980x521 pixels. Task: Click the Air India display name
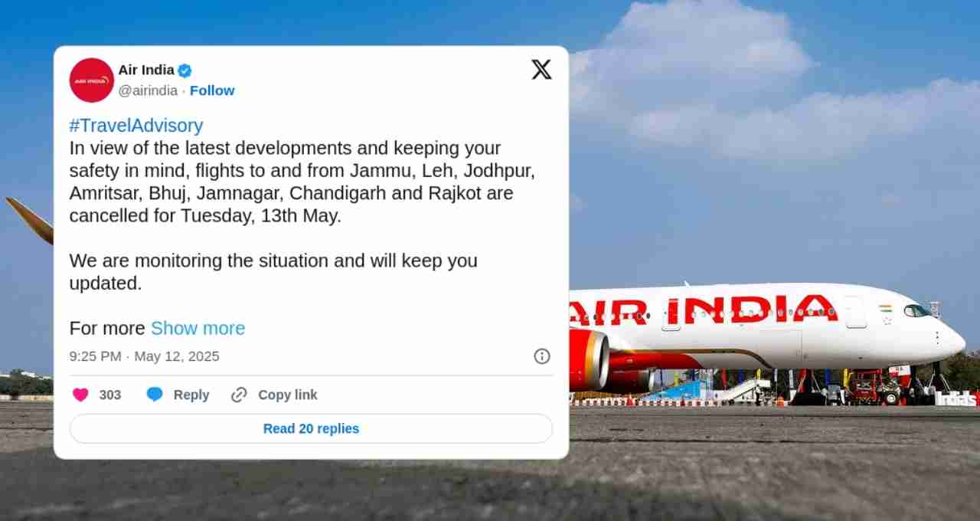(146, 70)
